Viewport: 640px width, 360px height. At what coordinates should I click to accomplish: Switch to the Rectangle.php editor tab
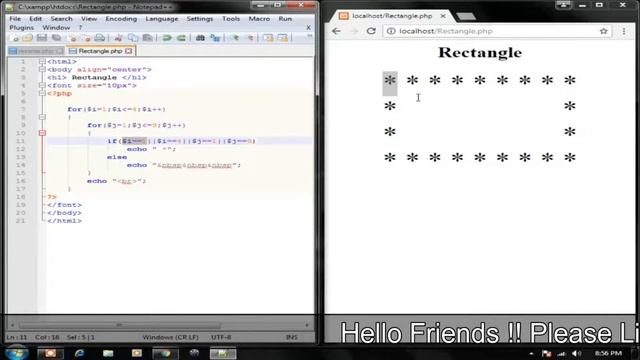[x=100, y=51]
